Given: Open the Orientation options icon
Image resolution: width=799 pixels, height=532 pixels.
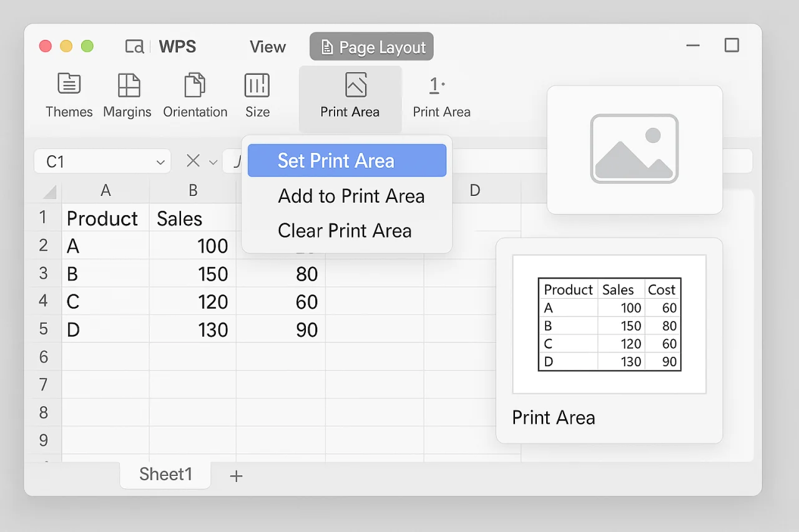Looking at the screenshot, I should point(195,85).
